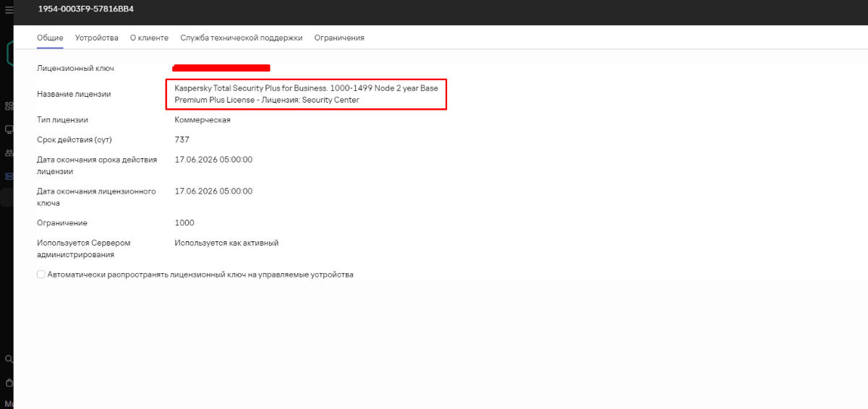Screen dimensions: 868x409
Task: Click the Тип лицензии field label
Action: click(62, 119)
